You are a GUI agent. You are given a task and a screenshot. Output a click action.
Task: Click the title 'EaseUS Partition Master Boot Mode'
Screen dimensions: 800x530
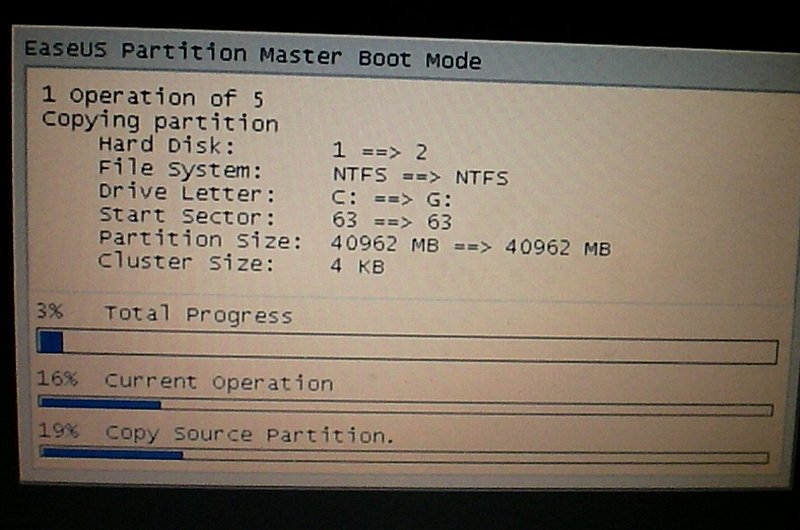click(x=253, y=55)
